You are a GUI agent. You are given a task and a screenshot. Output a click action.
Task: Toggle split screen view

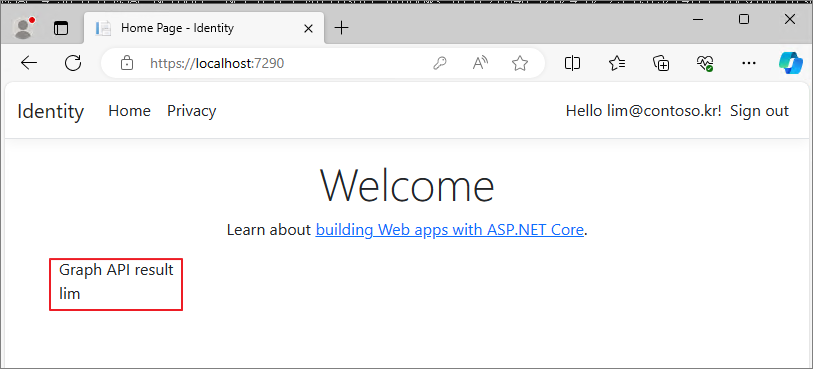tap(572, 63)
